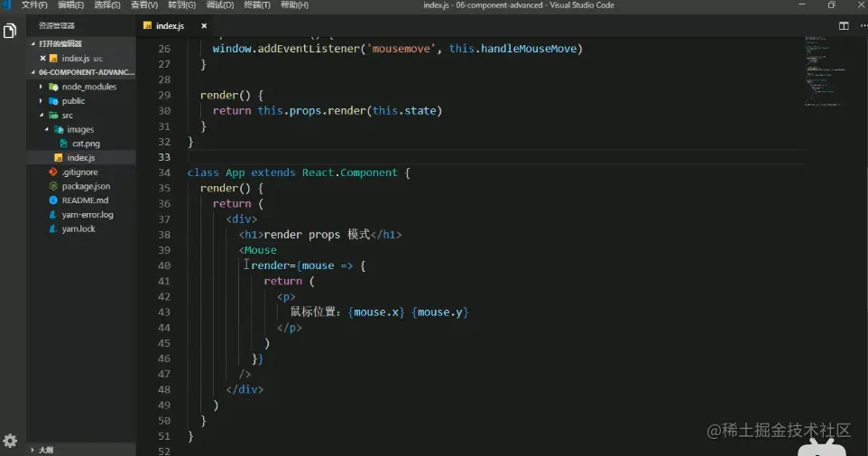Click the yarn.lock file icon

(x=53, y=228)
